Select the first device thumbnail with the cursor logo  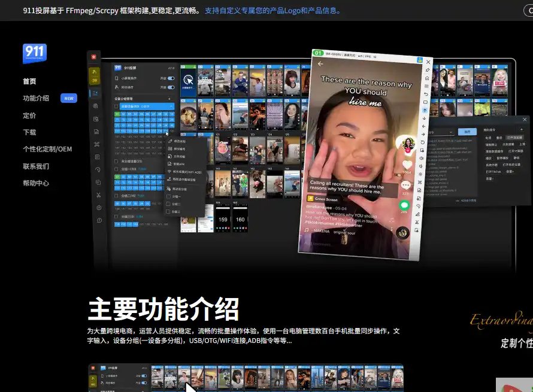click(x=188, y=81)
